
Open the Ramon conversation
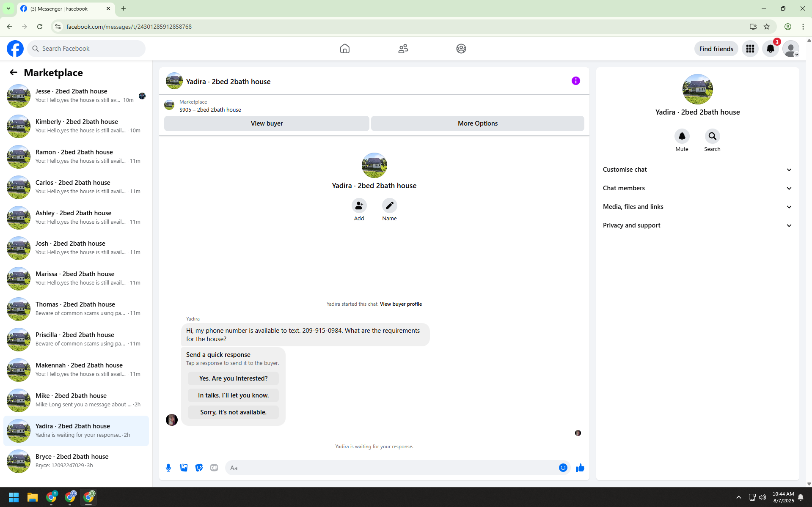(x=76, y=157)
